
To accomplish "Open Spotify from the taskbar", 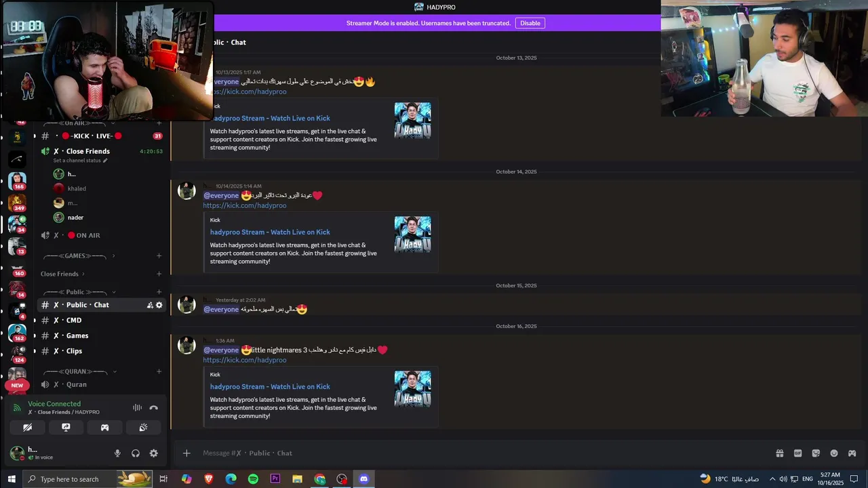I will 253,479.
